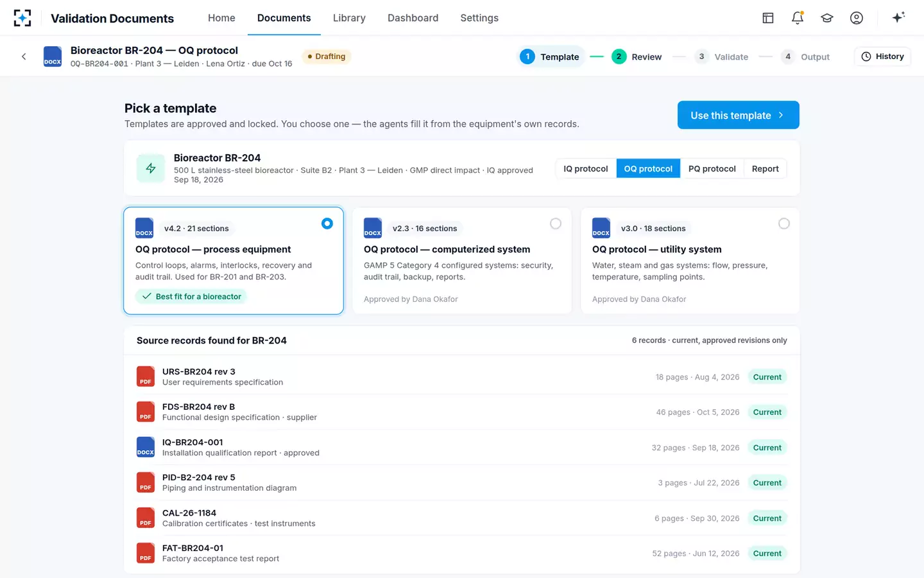
Task: Launch the AI sparkle assistant icon
Action: pos(898,17)
